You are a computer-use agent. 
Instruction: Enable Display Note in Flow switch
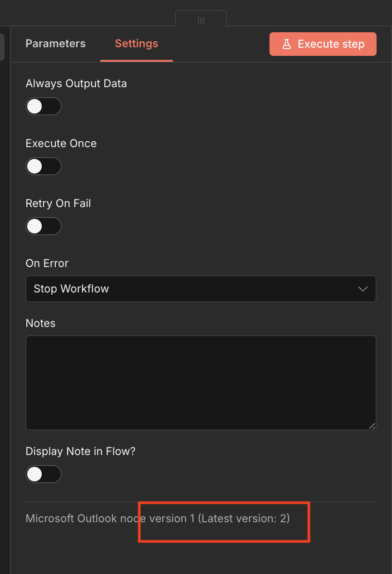[x=43, y=474]
